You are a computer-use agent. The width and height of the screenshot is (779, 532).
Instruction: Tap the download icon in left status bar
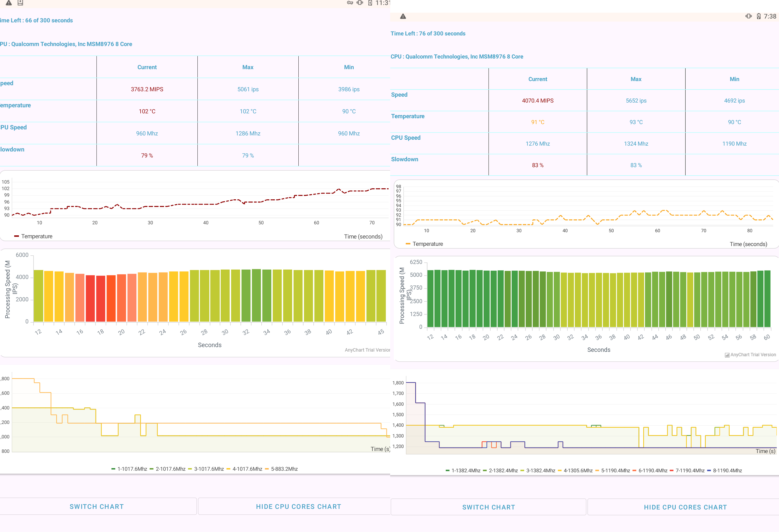[x=20, y=3]
